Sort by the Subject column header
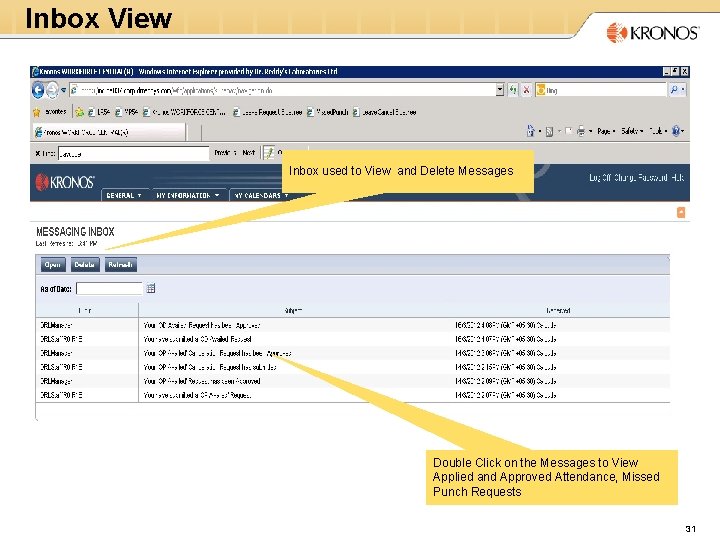The height and width of the screenshot is (540, 720). pyautogui.click(x=293, y=310)
